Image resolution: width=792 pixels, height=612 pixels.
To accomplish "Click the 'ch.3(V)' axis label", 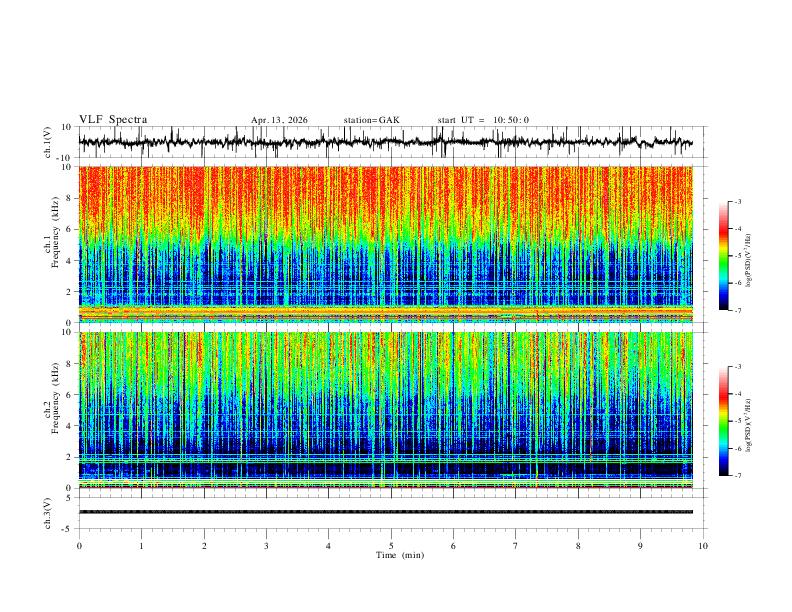I will 48,513.
